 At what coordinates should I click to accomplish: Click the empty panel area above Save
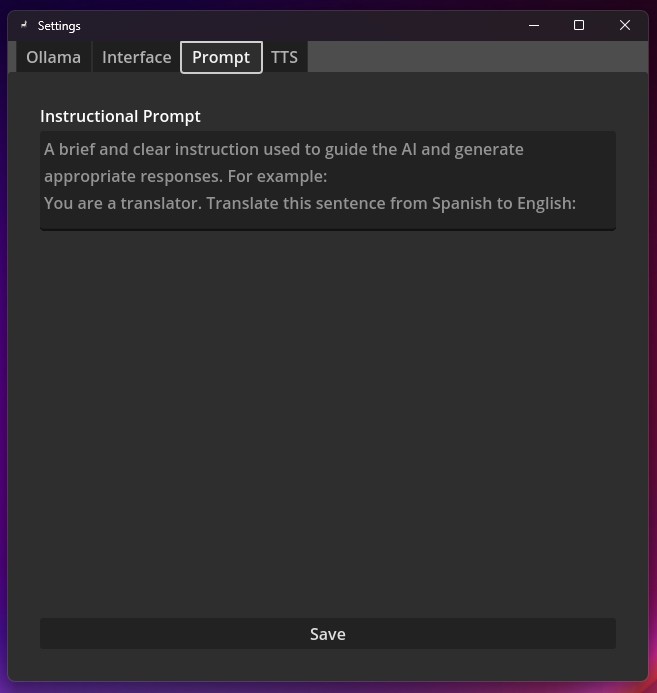[327, 420]
